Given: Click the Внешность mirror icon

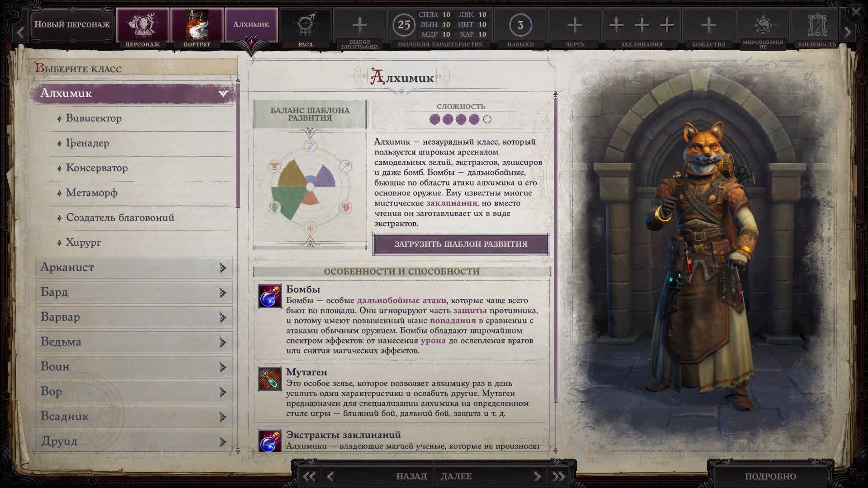Looking at the screenshot, I should (x=817, y=25).
